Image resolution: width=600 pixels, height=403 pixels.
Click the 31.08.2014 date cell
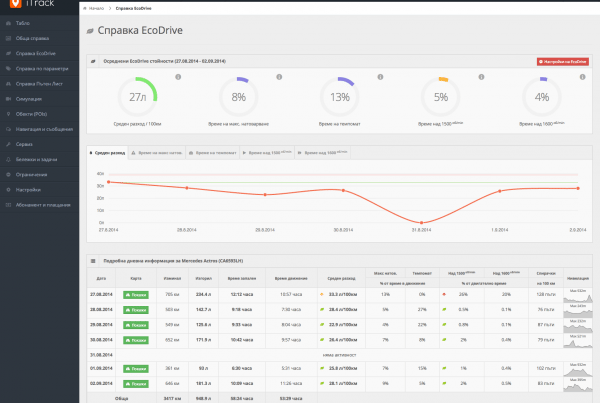[x=101, y=355]
